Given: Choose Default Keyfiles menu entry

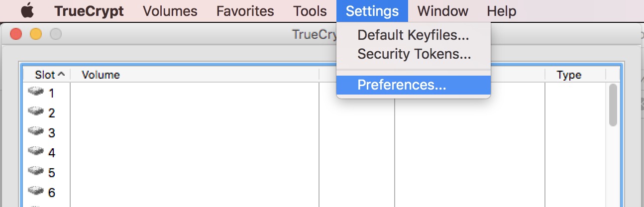Looking at the screenshot, I should tap(413, 35).
